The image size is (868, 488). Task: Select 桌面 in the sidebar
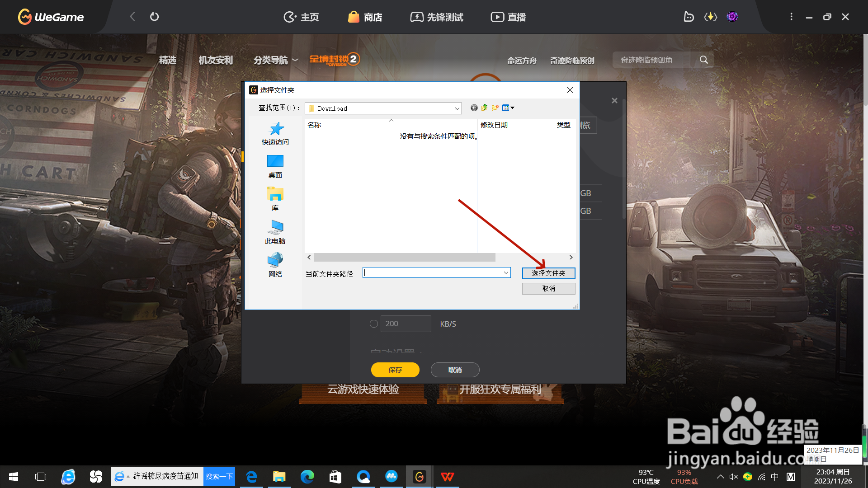[275, 167]
